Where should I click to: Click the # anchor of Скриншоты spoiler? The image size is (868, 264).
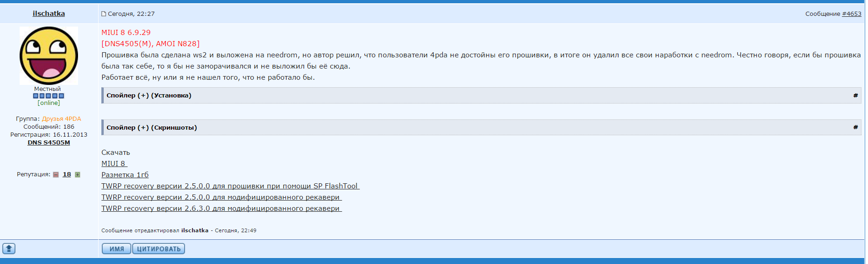pos(855,127)
